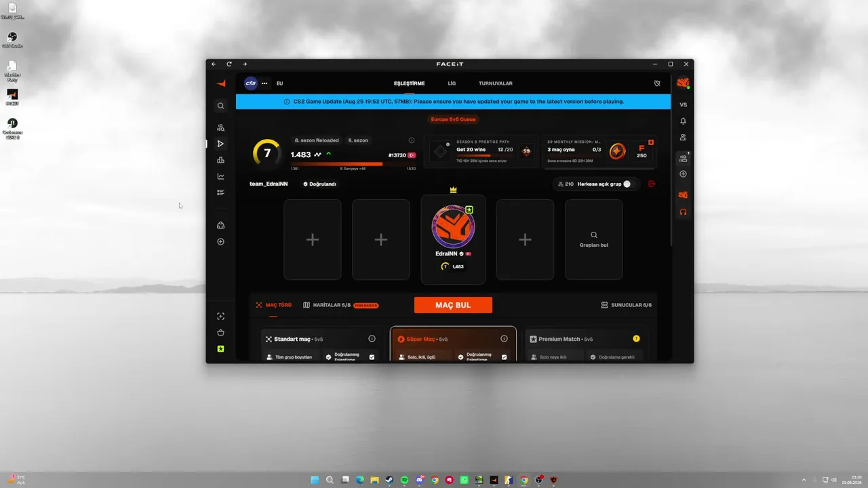This screenshot has height=488, width=868.
Task: Open the EdraiNN player avatar
Action: pos(453,226)
